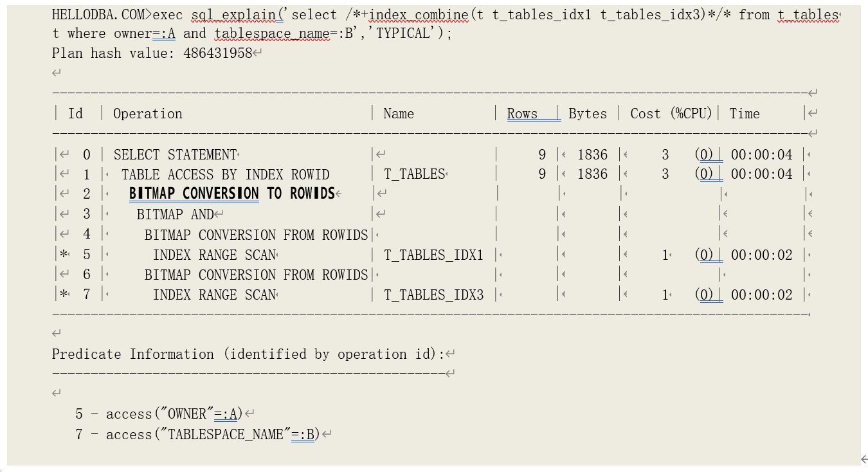This screenshot has height=472, width=868.
Task: Click the Name column header
Action: point(398,114)
